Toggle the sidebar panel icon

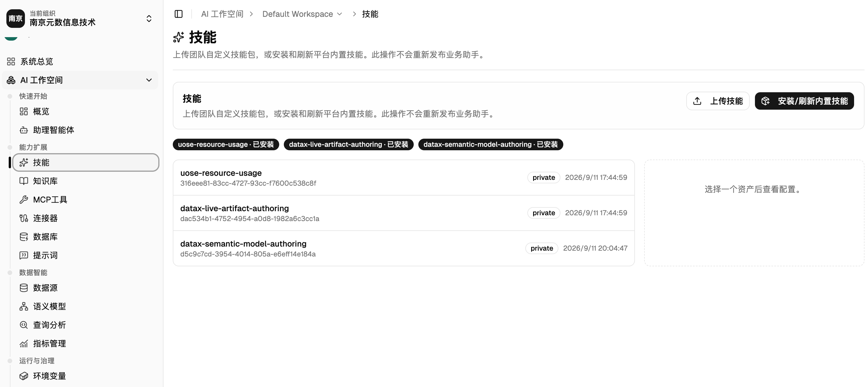tap(179, 14)
